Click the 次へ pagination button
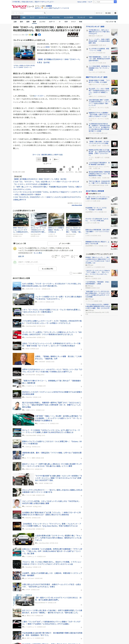This screenshot has height=644, width=129. click(x=56, y=159)
